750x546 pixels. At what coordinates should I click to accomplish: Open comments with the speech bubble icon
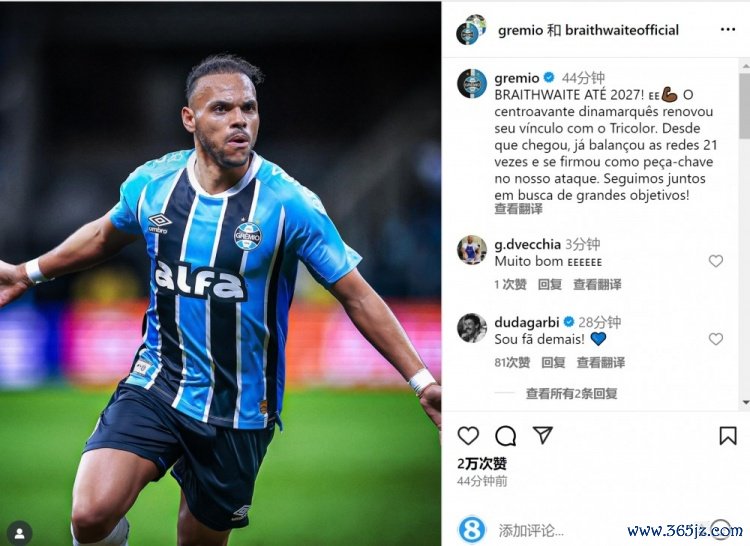coord(506,436)
